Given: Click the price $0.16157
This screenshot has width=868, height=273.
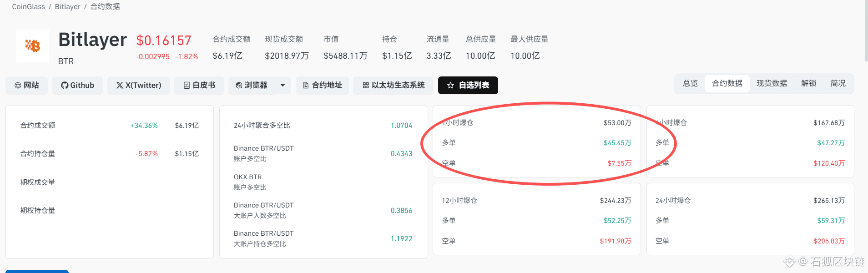Looking at the screenshot, I should point(164,40).
